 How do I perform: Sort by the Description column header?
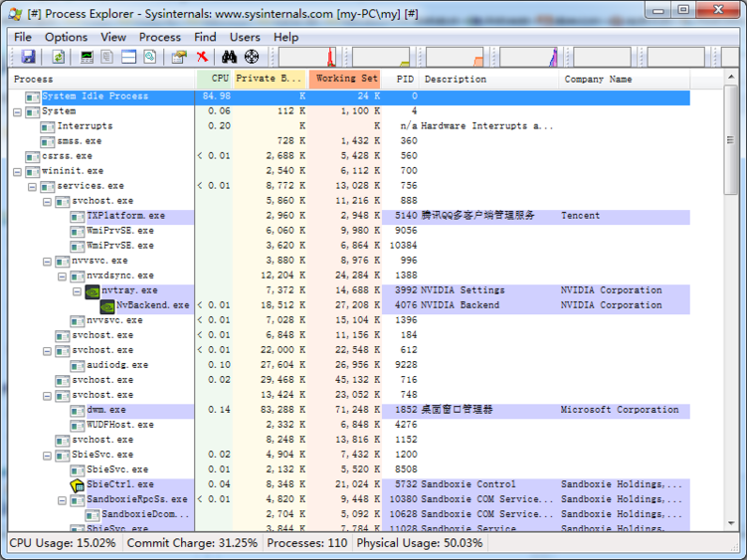488,80
